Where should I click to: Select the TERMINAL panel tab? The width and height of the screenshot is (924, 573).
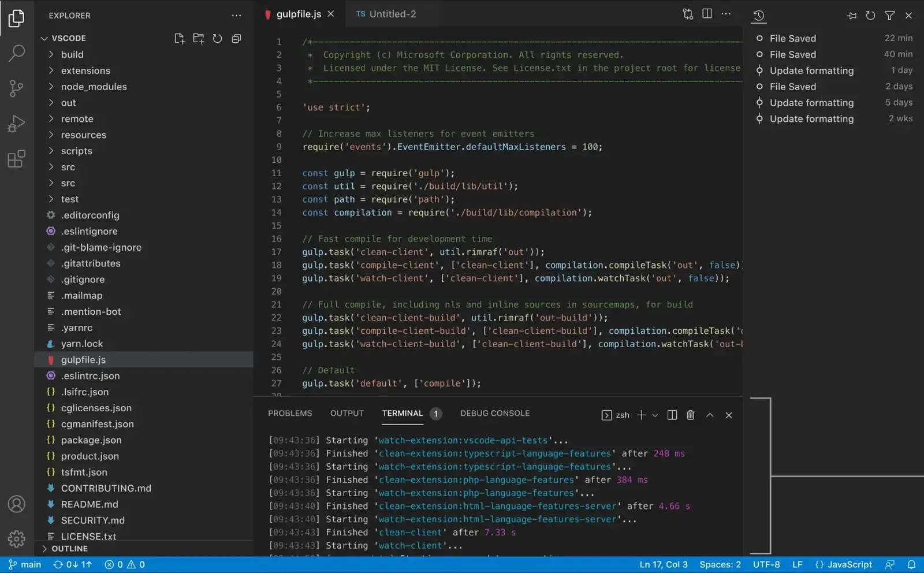click(x=403, y=414)
